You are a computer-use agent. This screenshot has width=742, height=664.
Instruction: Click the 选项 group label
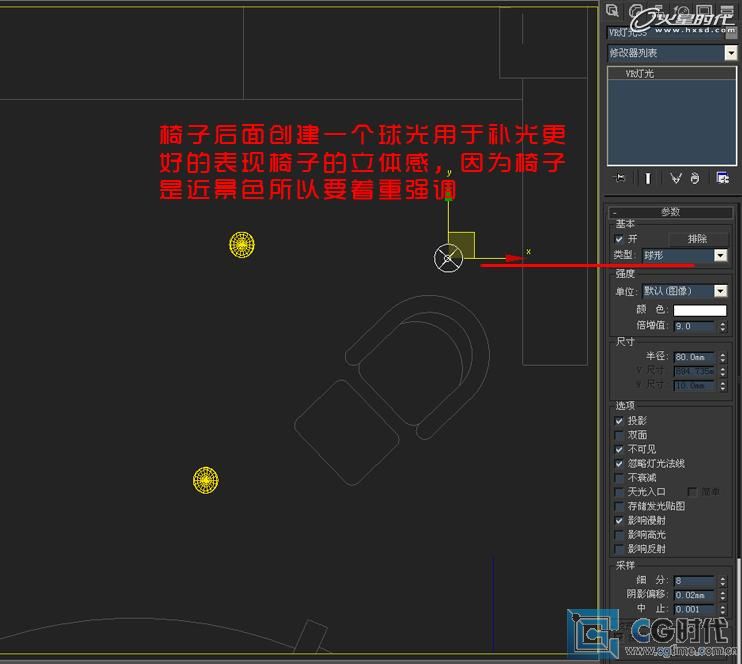[625, 406]
